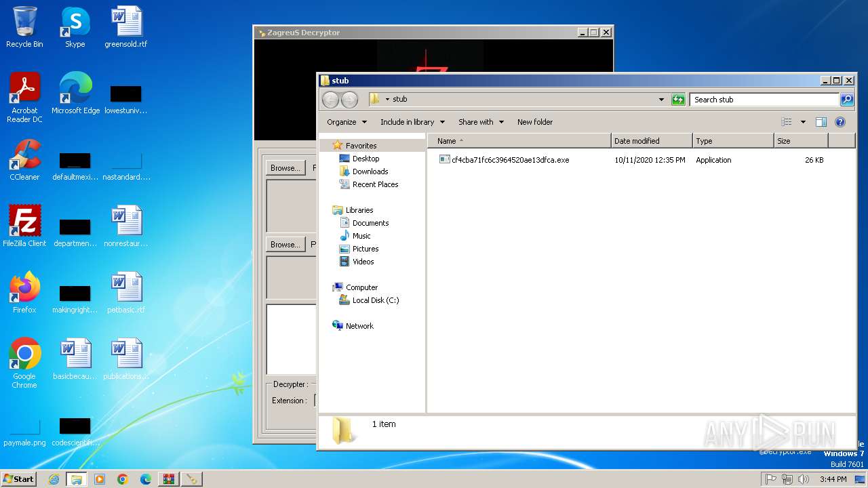This screenshot has width=868, height=488.
Task: Select paymale.png desktop file
Action: click(x=24, y=432)
